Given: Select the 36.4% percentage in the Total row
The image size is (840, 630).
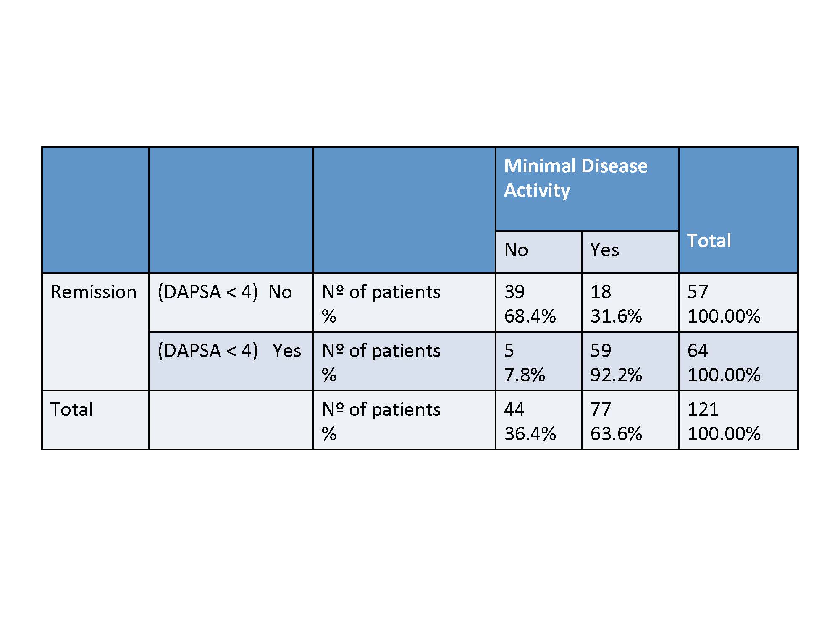Looking at the screenshot, I should pos(530,434).
